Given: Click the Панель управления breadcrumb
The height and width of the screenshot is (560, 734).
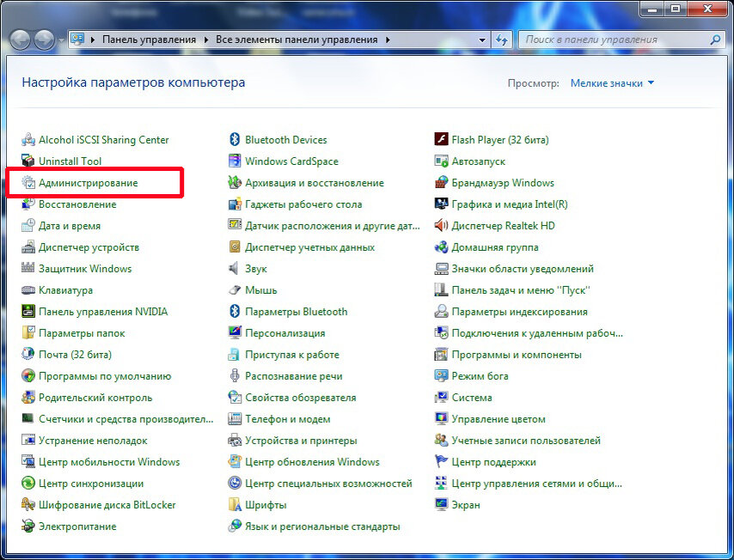Looking at the screenshot, I should [x=150, y=40].
